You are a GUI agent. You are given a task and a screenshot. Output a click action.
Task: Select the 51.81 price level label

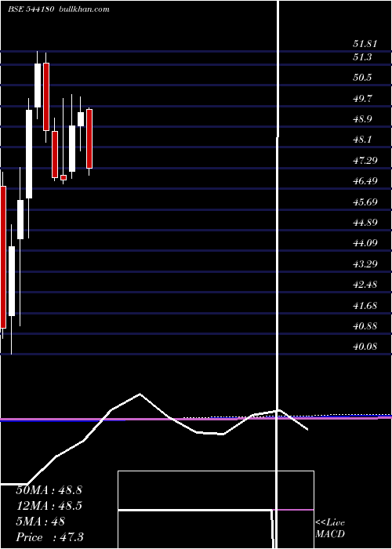click(x=365, y=44)
